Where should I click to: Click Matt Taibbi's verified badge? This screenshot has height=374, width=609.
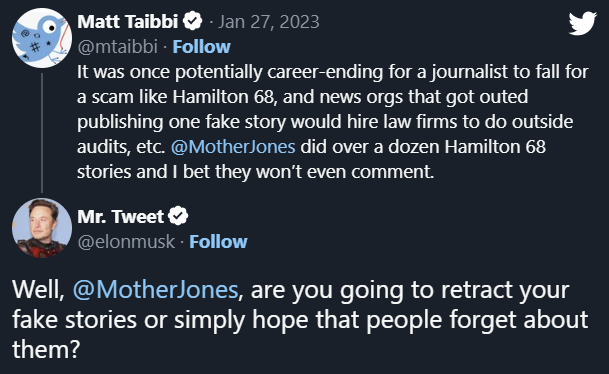(193, 21)
